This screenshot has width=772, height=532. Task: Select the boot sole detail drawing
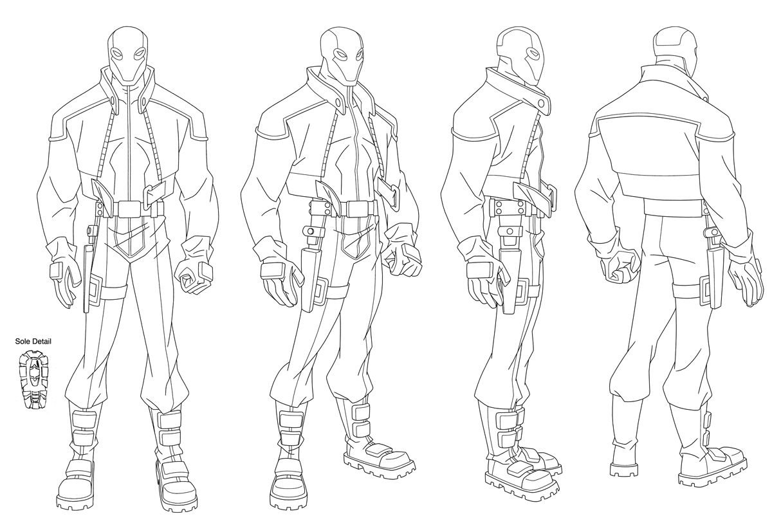tap(33, 380)
